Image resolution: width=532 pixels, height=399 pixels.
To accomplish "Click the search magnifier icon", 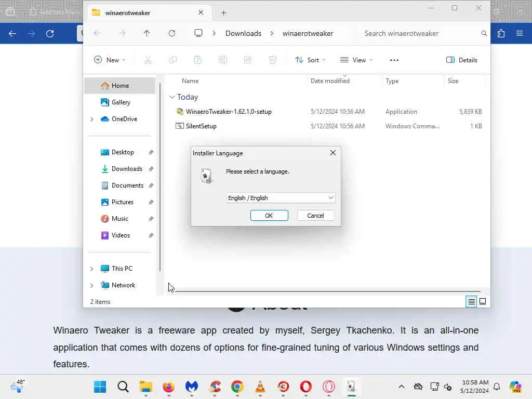I will (484, 33).
